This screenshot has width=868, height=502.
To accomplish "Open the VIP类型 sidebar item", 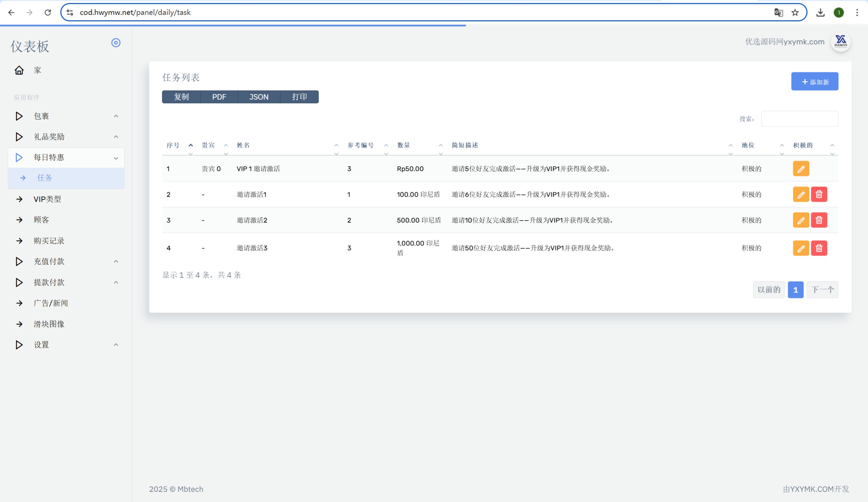I will click(47, 199).
